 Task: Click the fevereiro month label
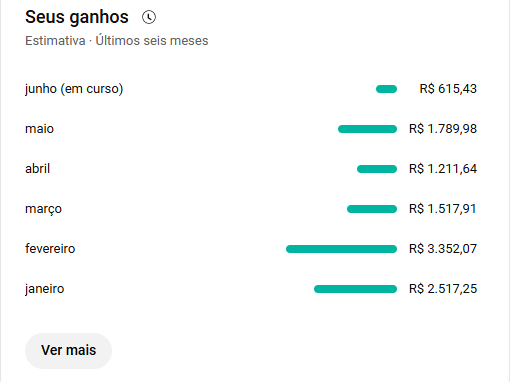[x=50, y=249]
